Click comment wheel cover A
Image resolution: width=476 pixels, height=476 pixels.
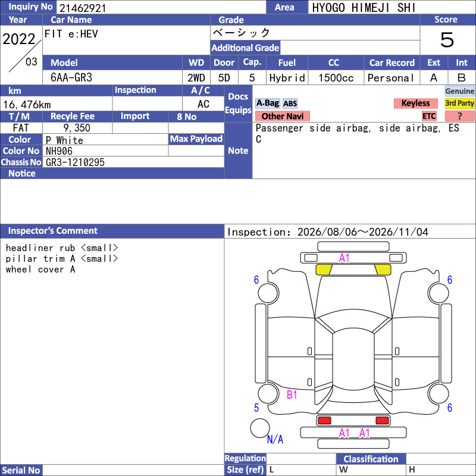pos(40,270)
